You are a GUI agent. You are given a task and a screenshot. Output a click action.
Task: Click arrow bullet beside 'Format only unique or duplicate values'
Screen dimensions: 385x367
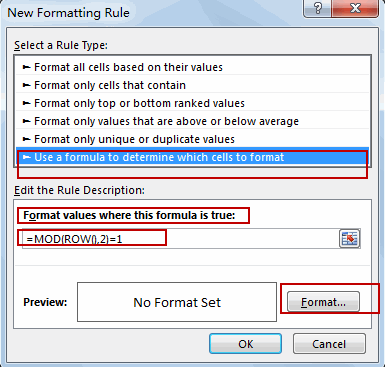tap(26, 139)
